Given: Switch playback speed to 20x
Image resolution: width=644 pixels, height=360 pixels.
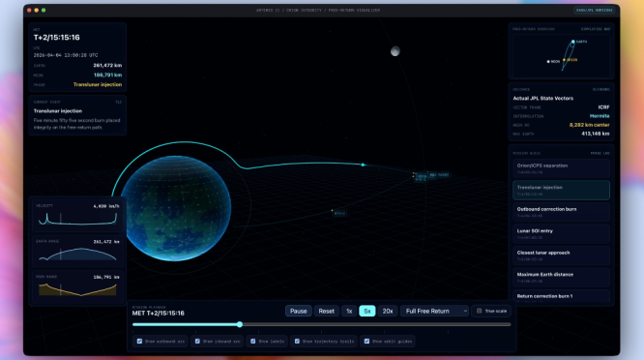Looking at the screenshot, I should (x=388, y=311).
